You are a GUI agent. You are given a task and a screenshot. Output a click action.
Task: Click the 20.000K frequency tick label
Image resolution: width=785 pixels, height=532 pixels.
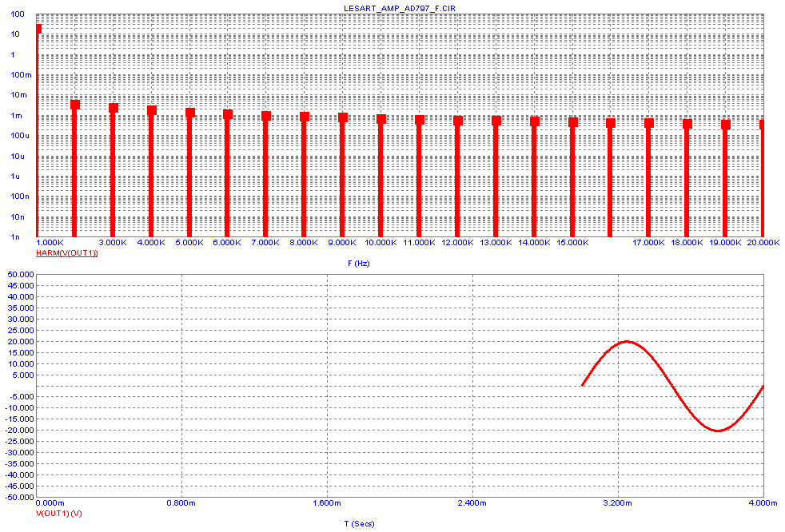(x=763, y=242)
